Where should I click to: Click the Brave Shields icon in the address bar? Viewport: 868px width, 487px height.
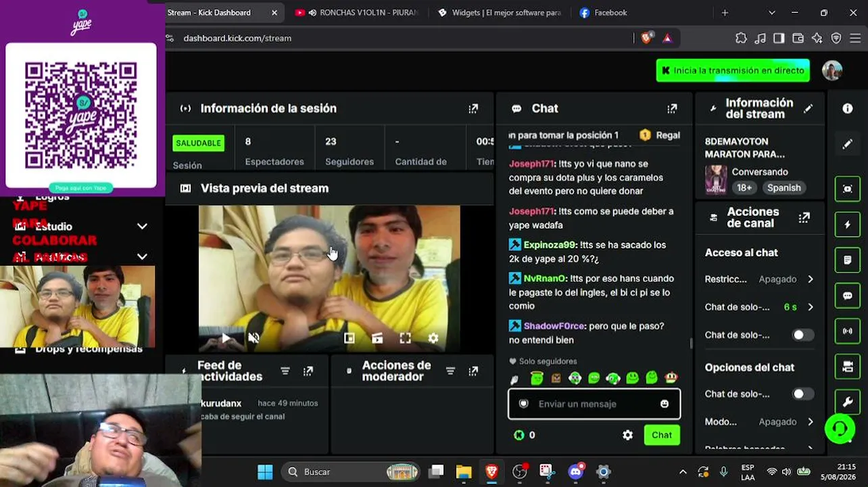tap(647, 38)
